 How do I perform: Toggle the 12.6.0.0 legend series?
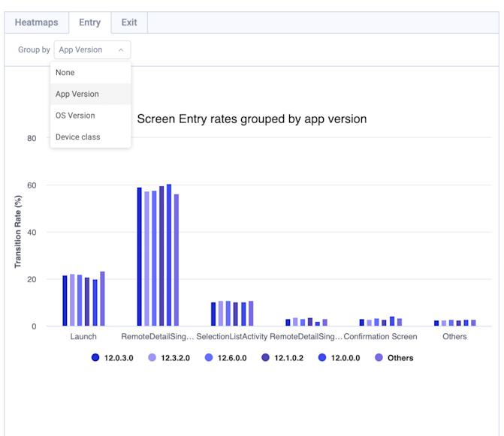pos(225,358)
